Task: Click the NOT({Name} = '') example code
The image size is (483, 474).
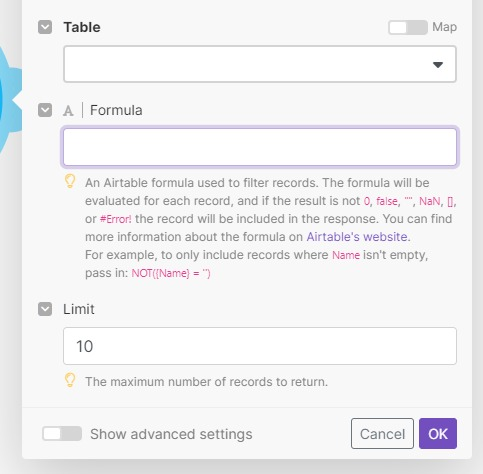Action: point(171,273)
